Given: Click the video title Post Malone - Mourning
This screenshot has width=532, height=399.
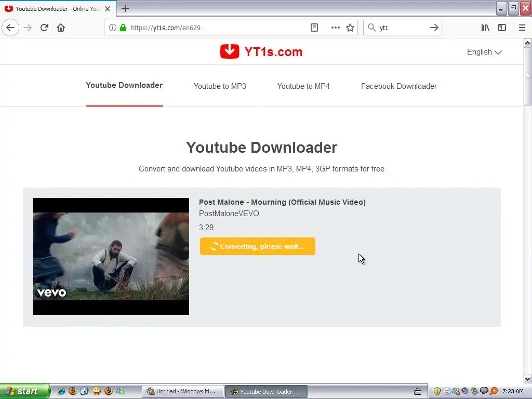Looking at the screenshot, I should tap(282, 202).
